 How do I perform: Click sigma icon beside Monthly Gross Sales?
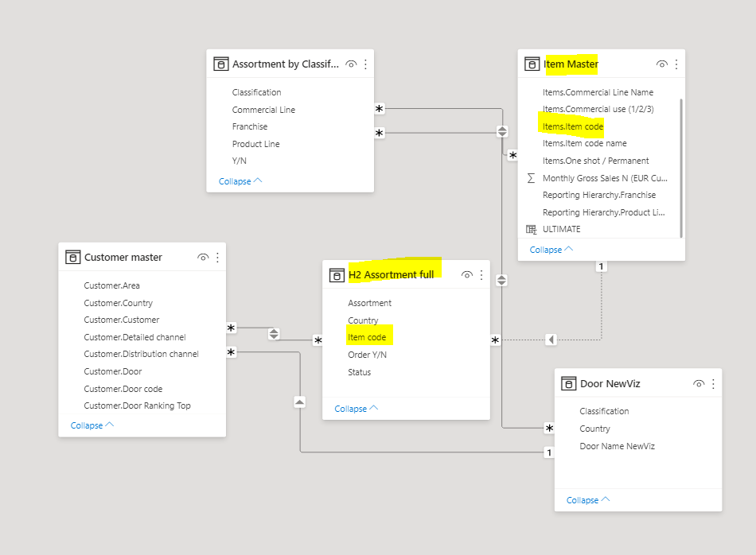pos(531,178)
